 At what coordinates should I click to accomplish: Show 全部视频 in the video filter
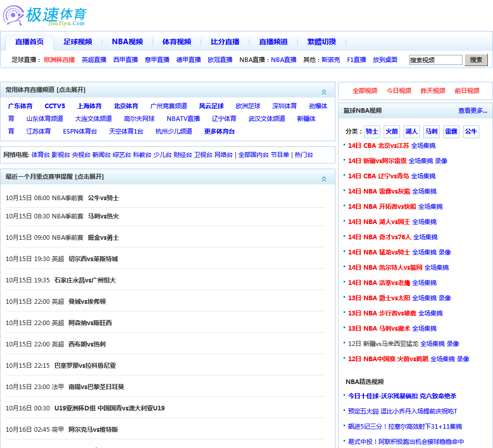365,90
